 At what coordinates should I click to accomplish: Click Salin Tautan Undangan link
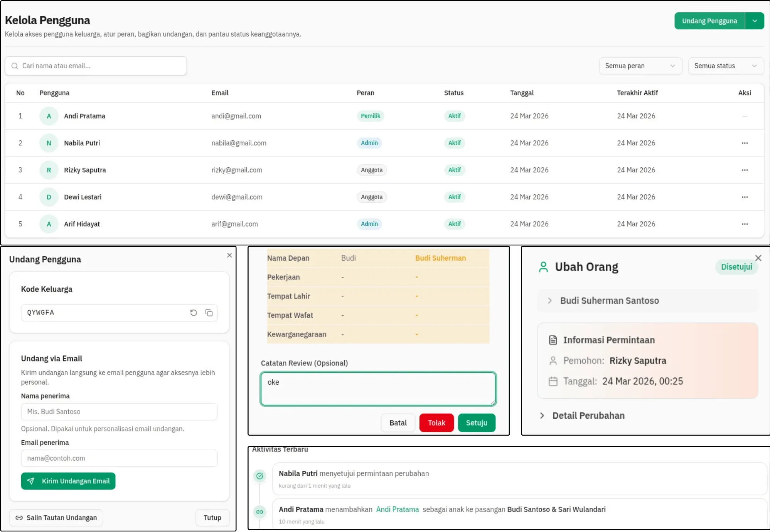pyautogui.click(x=56, y=517)
